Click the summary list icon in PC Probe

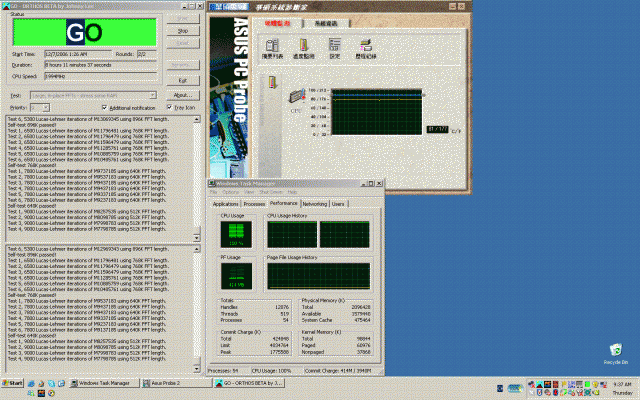[273, 45]
